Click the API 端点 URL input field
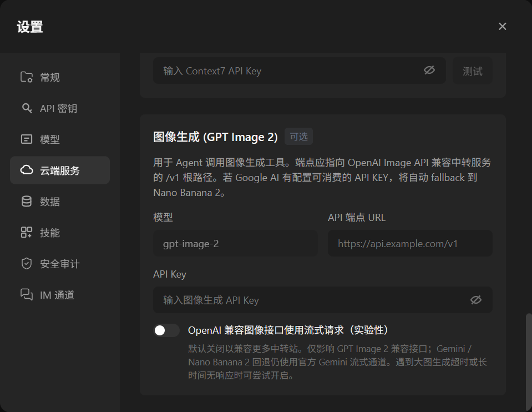This screenshot has width=532, height=412. [410, 243]
